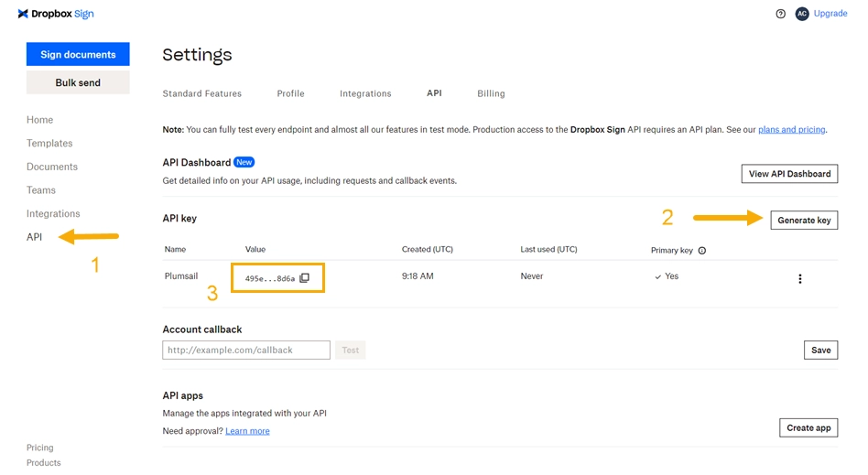Open Integrations in sidebar
This screenshot has height=475, width=868.
[53, 213]
